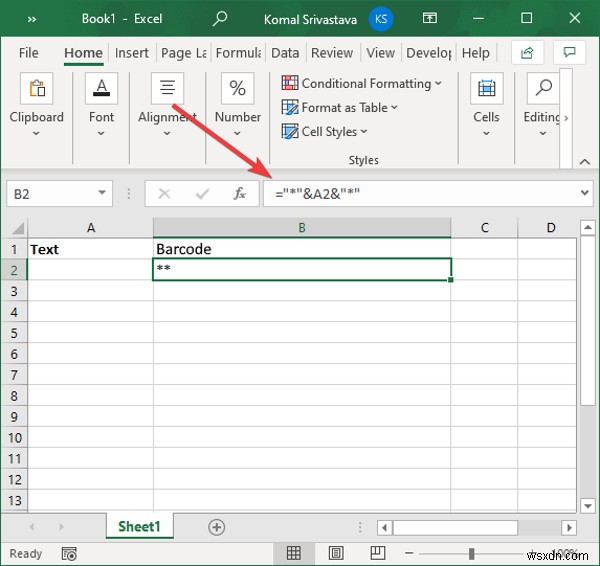Switch to Page Layout view icon
Viewport: 600px width, 566px height.
pos(336,553)
